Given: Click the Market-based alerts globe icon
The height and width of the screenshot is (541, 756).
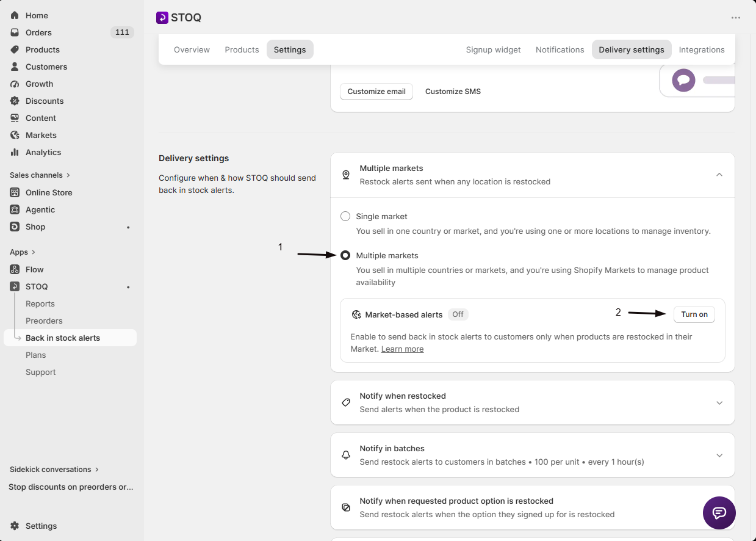Looking at the screenshot, I should 356,314.
